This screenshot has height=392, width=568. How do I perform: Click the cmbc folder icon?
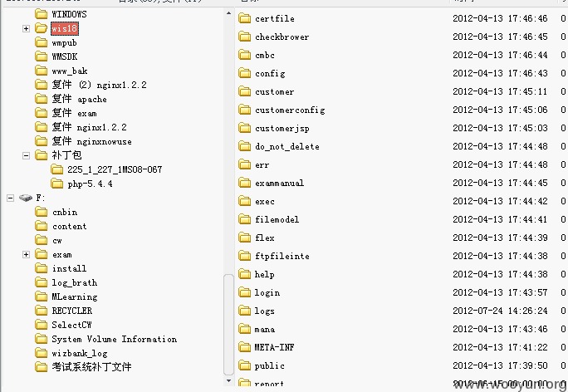pos(244,55)
